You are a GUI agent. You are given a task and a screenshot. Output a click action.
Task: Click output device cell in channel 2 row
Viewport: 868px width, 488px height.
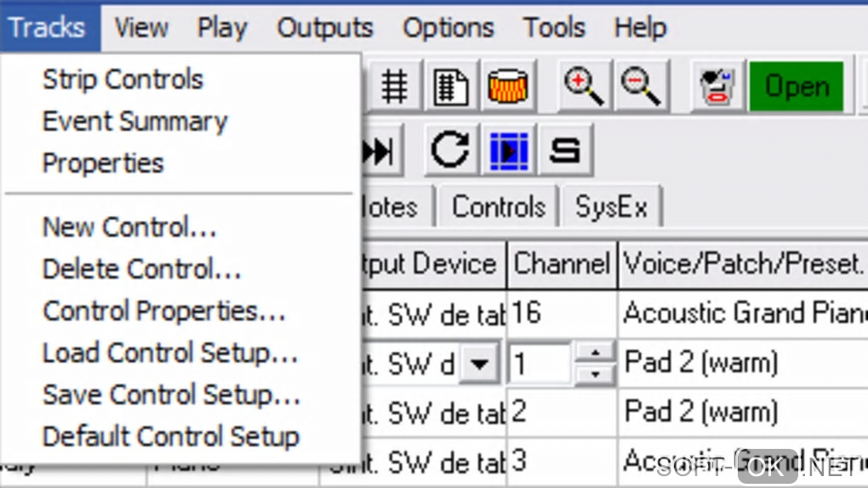point(434,412)
